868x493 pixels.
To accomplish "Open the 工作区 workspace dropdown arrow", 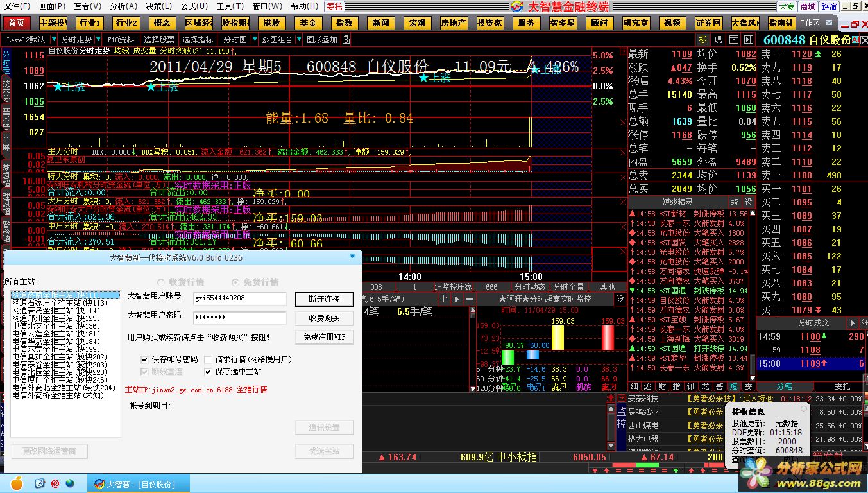I will coord(828,23).
